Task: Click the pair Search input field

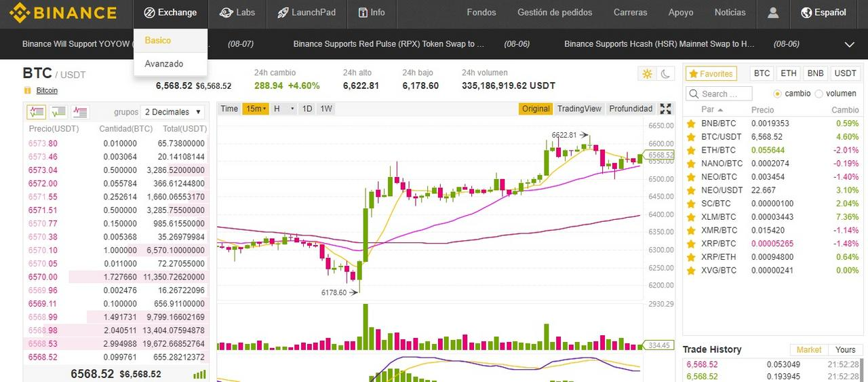Action: pos(719,94)
